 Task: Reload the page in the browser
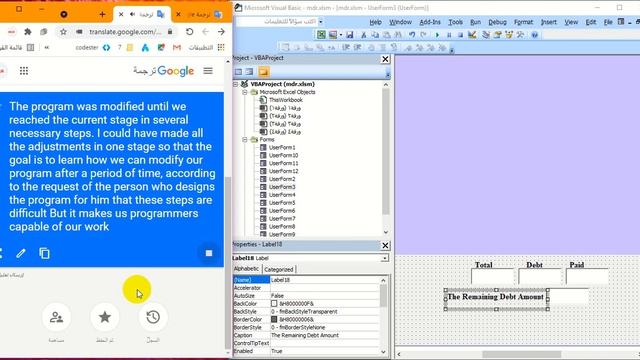[x=189, y=31]
